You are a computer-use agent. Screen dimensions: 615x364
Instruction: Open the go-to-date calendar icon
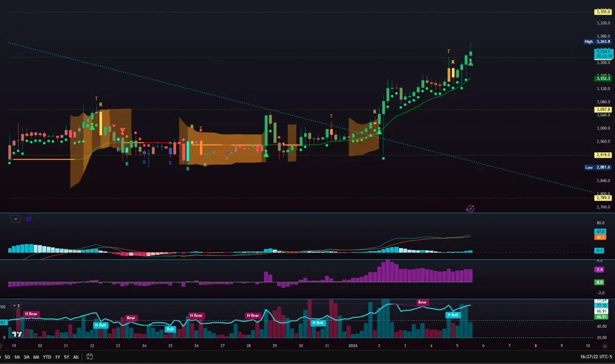click(x=90, y=356)
